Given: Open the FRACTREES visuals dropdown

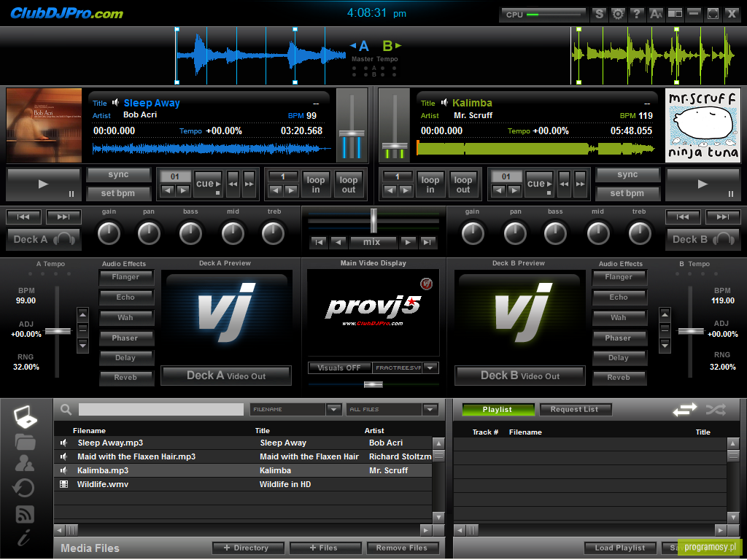Looking at the screenshot, I should (x=430, y=368).
